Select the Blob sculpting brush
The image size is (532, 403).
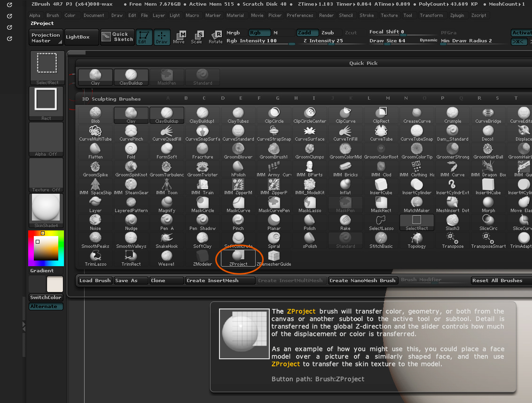95,115
